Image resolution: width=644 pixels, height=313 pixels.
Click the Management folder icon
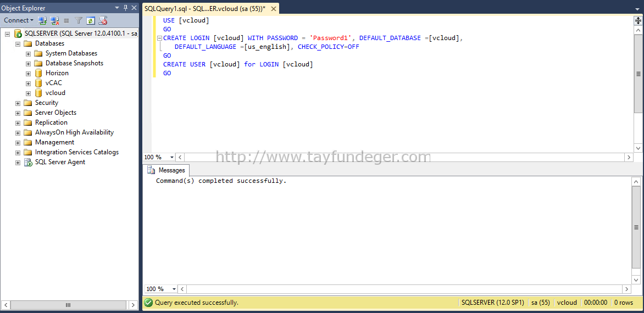28,142
